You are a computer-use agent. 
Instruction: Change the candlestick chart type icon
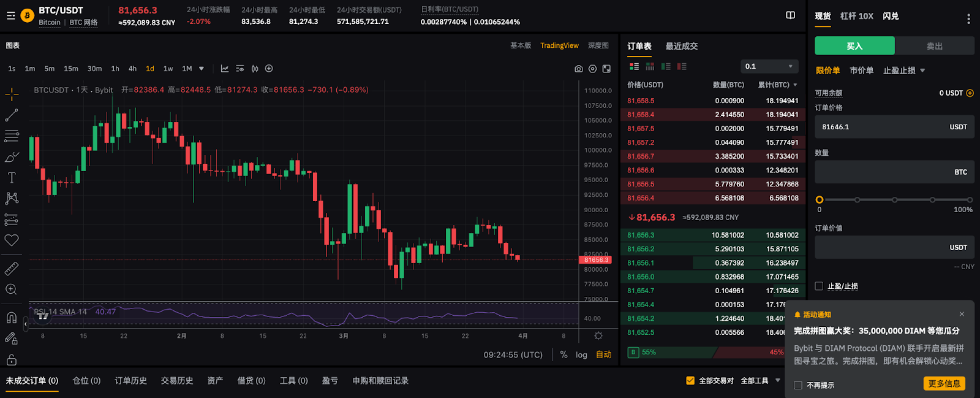tap(254, 69)
